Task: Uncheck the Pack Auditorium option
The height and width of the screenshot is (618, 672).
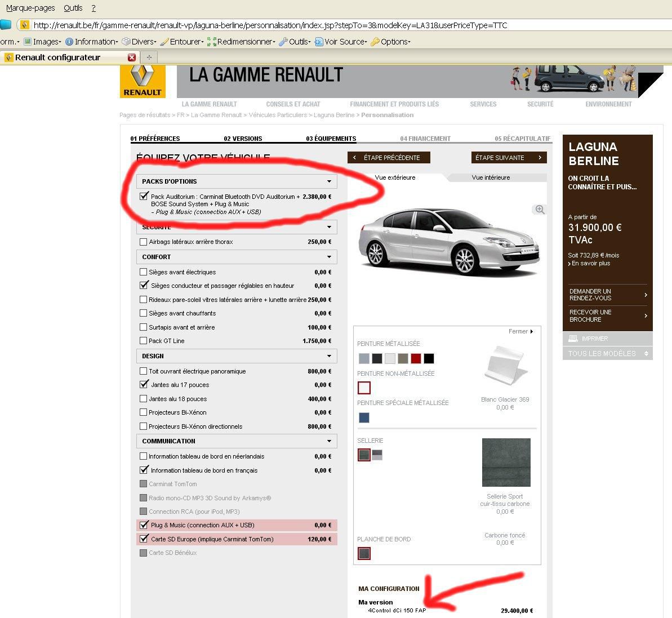Action: pyautogui.click(x=144, y=196)
